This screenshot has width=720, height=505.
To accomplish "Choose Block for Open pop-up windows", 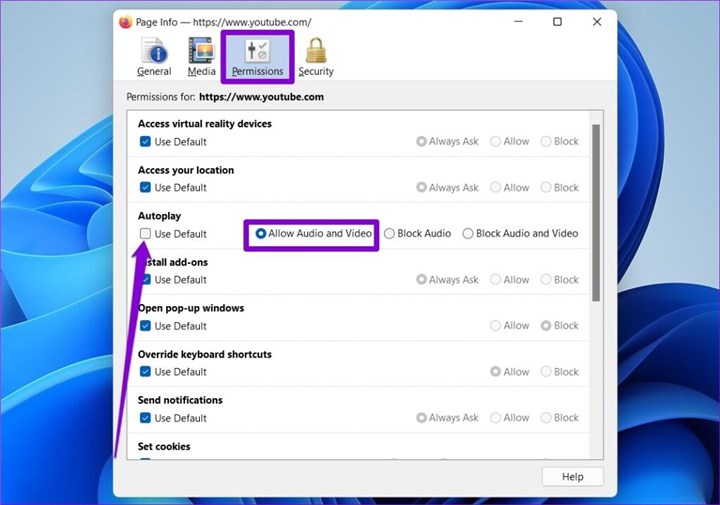I will tap(546, 325).
